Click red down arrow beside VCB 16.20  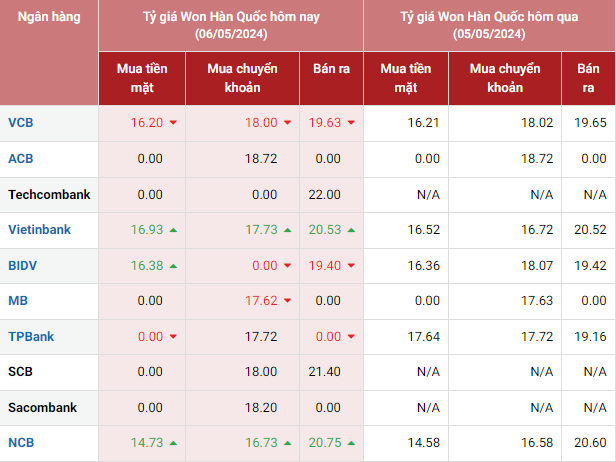(173, 123)
